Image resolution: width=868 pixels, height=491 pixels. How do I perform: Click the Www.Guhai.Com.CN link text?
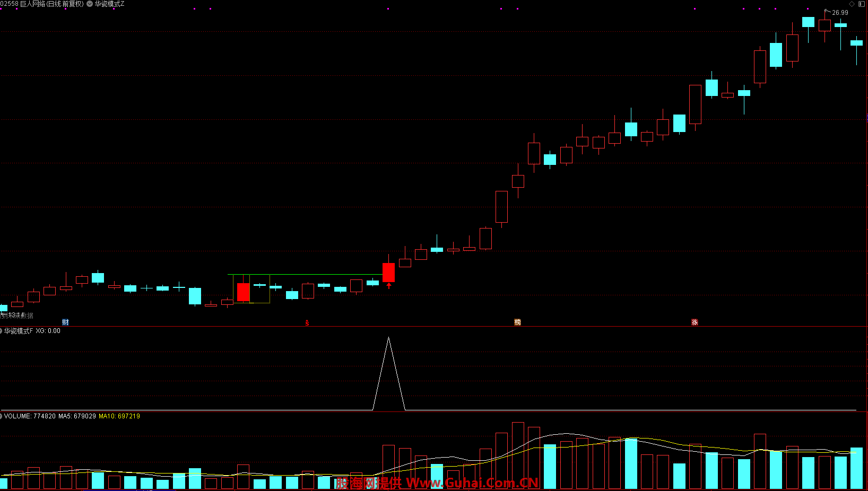[472, 483]
